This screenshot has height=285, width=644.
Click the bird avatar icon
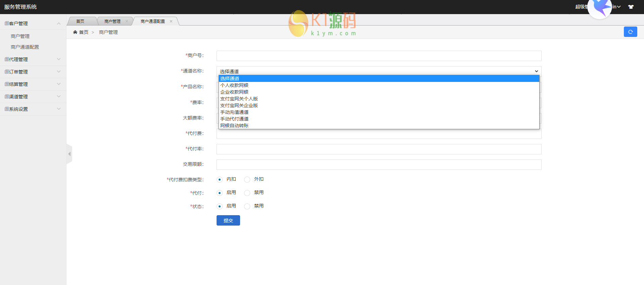pyautogui.click(x=600, y=8)
